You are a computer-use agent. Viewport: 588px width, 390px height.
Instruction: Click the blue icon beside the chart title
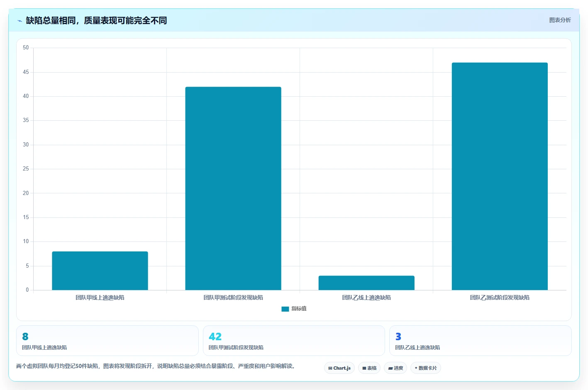[x=20, y=21]
